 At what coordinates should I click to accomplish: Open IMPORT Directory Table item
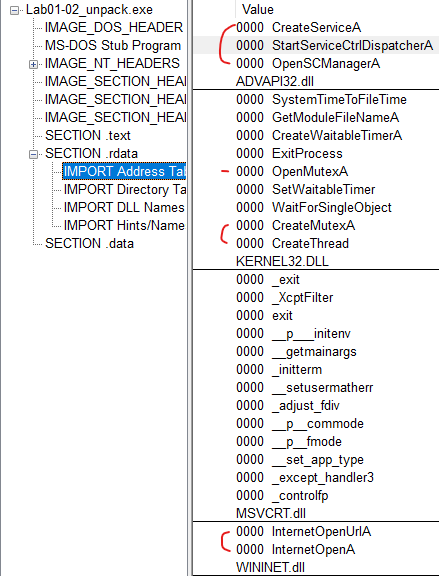pyautogui.click(x=125, y=190)
